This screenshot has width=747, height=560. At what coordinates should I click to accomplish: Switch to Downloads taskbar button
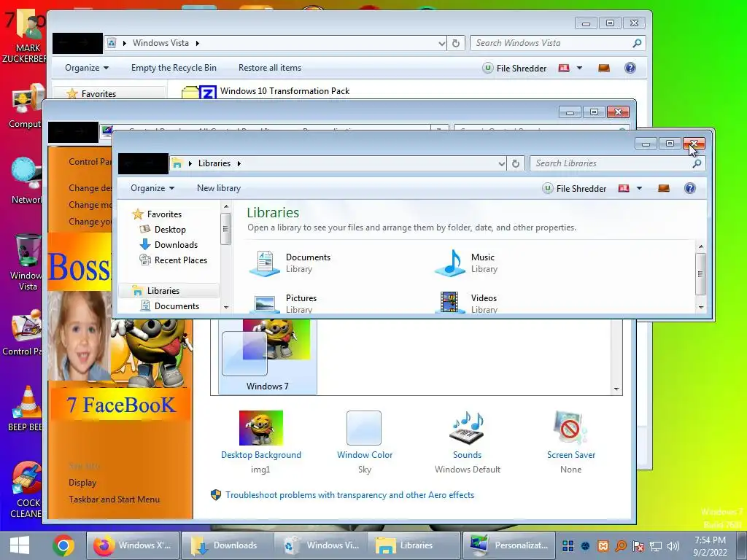coord(227,545)
